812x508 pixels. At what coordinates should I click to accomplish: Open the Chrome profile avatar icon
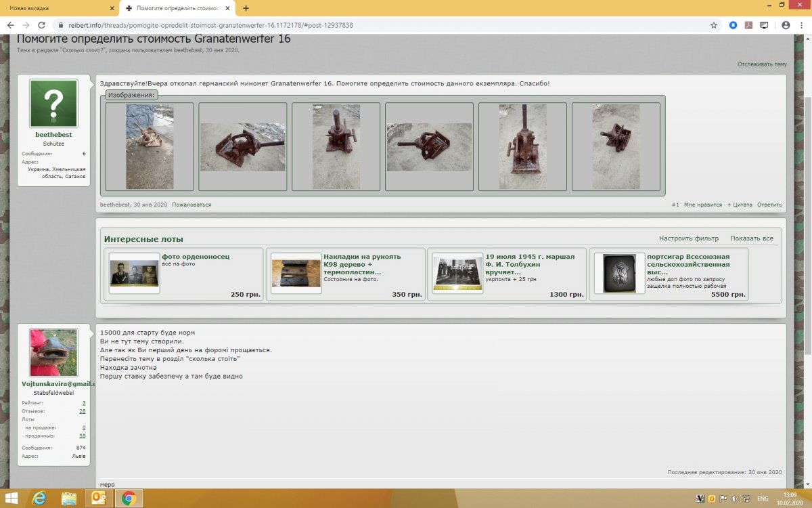[786, 25]
